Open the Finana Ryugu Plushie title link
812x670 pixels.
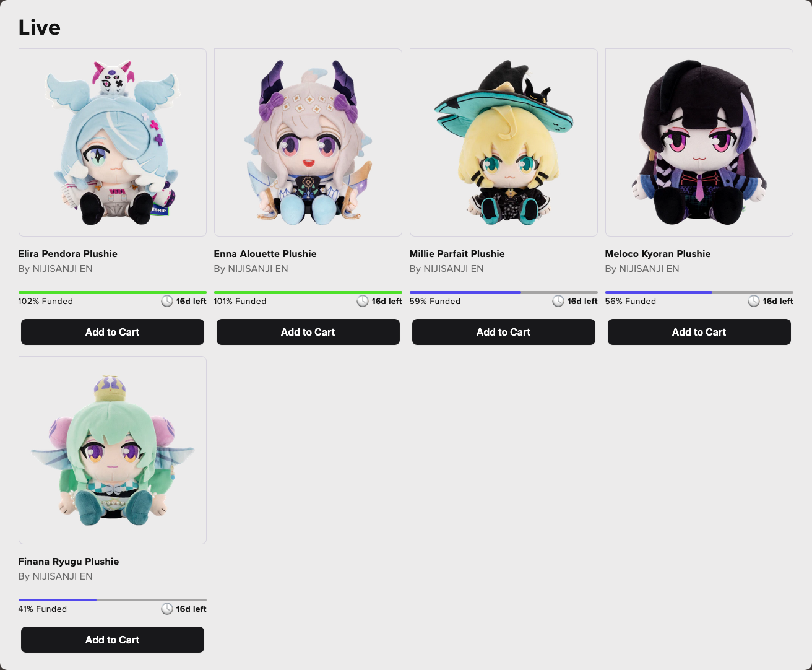69,562
